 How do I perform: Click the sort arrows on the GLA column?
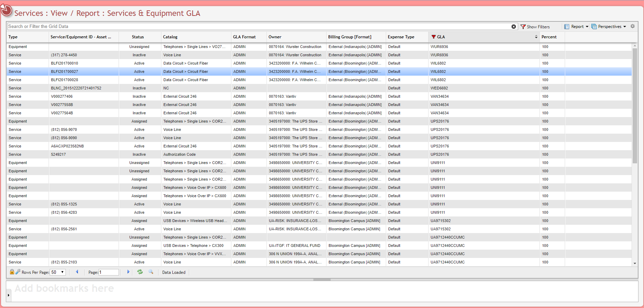click(x=536, y=37)
